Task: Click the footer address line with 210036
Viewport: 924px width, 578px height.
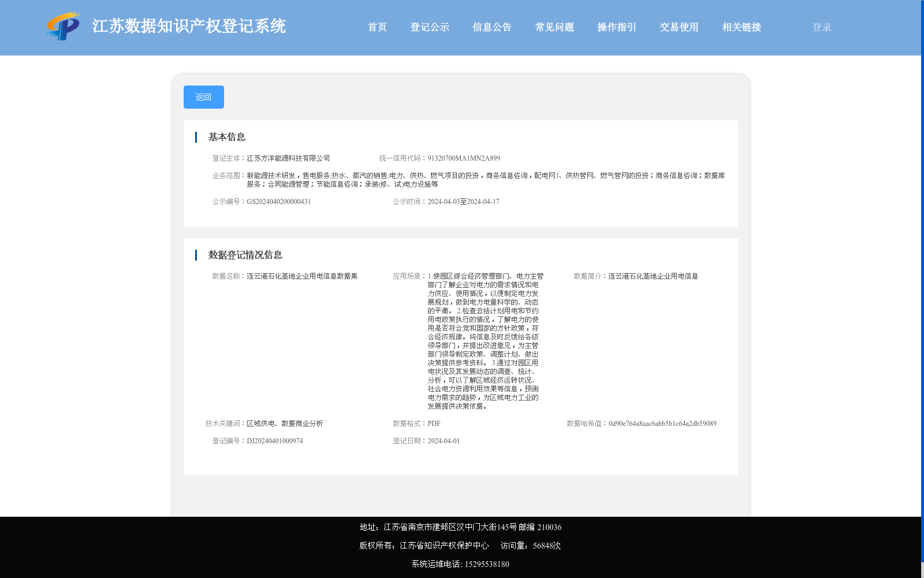Action: pyautogui.click(x=460, y=527)
